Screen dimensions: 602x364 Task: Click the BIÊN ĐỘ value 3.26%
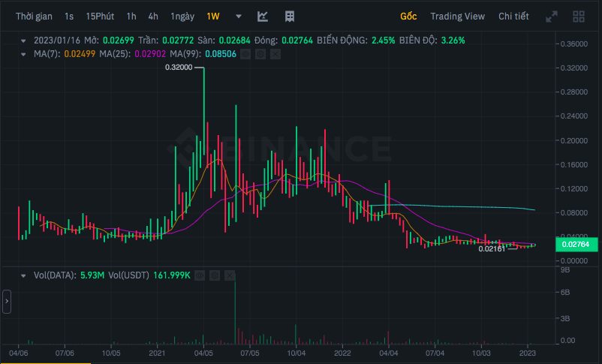point(453,41)
